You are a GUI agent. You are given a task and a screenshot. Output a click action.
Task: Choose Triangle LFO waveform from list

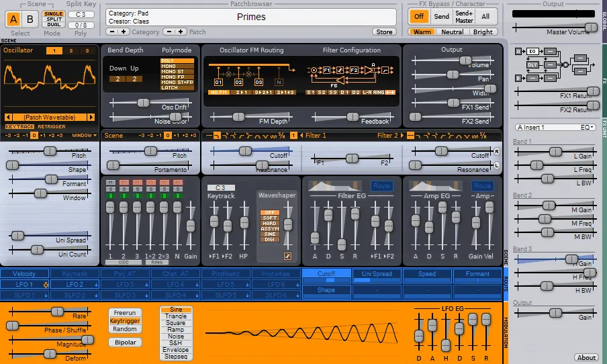pyautogui.click(x=176, y=316)
